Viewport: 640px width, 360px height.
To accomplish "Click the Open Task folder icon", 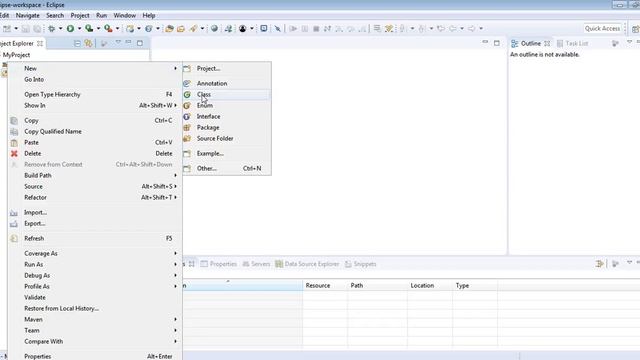I will point(181,29).
